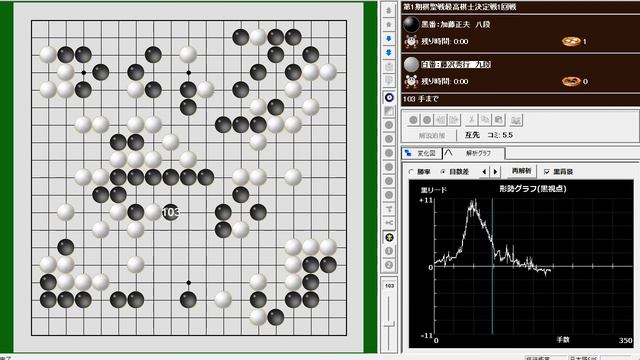Move the move-number slider handle

389,324
